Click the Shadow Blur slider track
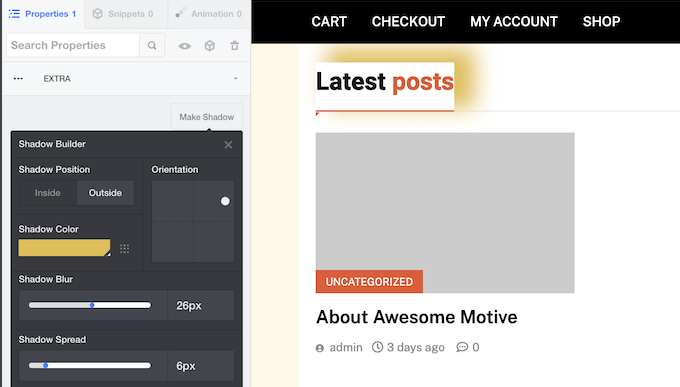This screenshot has height=387, width=680. pyautogui.click(x=90, y=305)
